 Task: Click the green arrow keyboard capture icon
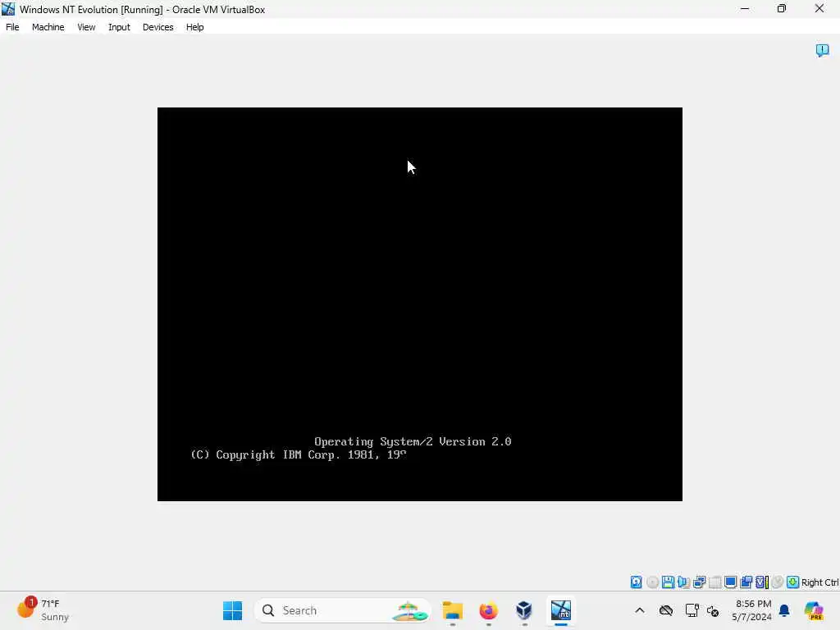[793, 582]
